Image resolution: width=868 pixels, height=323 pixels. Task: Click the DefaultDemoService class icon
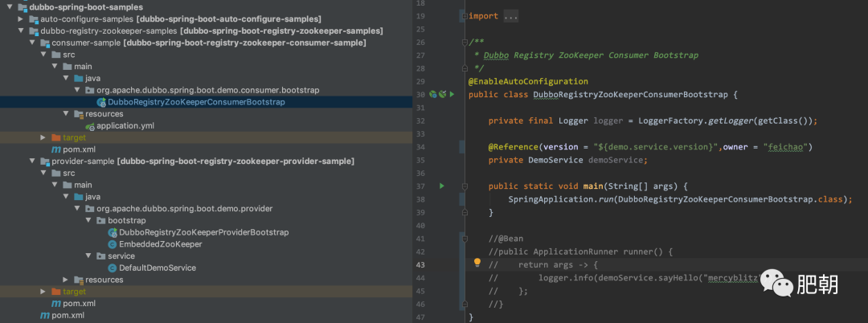point(113,268)
